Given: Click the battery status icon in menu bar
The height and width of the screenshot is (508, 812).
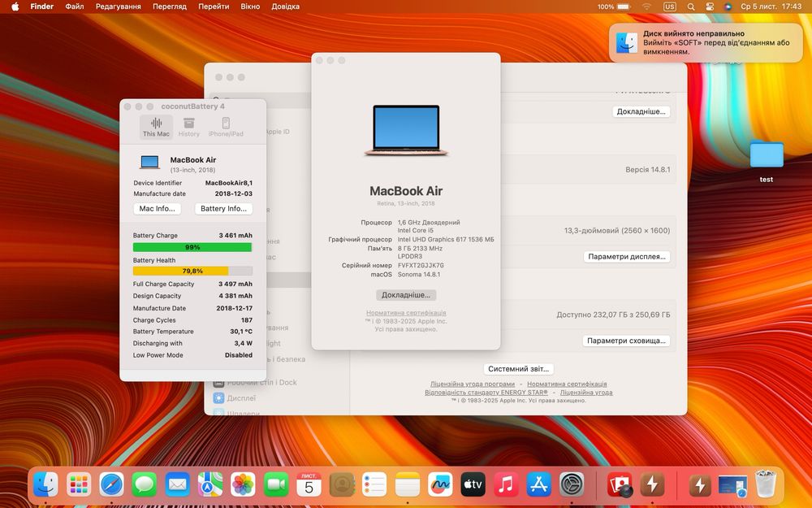Looking at the screenshot, I should pyautogui.click(x=624, y=7).
